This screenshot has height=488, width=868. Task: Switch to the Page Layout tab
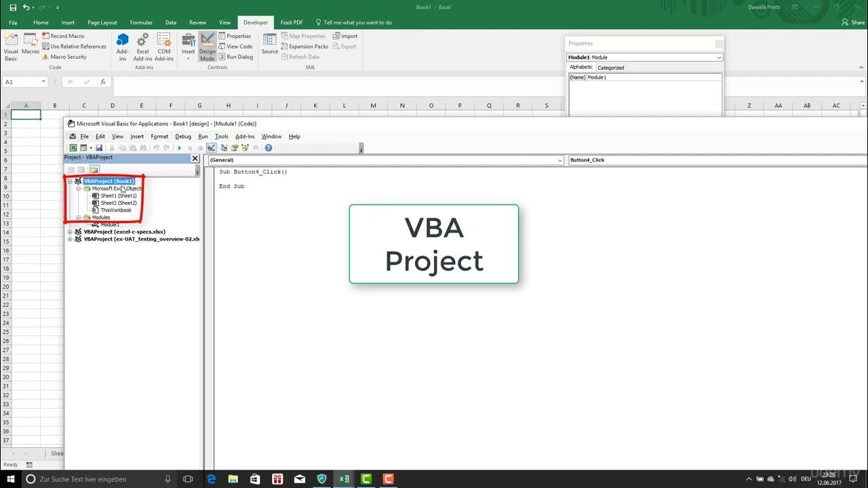click(102, 22)
